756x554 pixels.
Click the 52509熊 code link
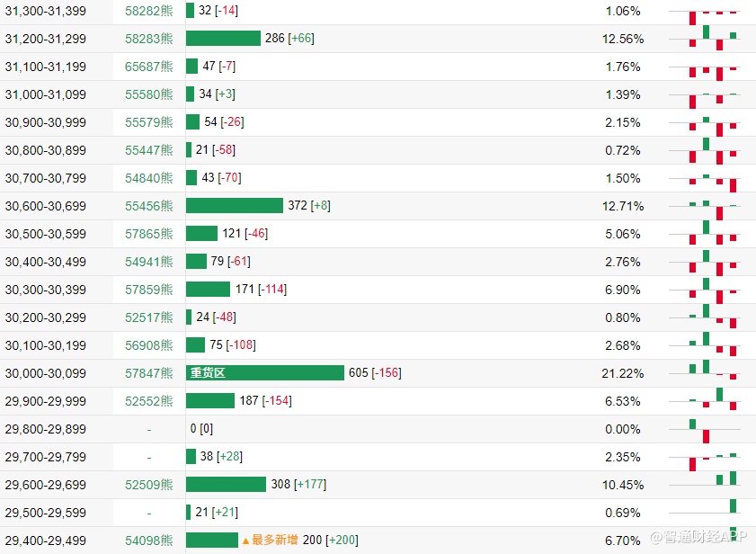[148, 485]
